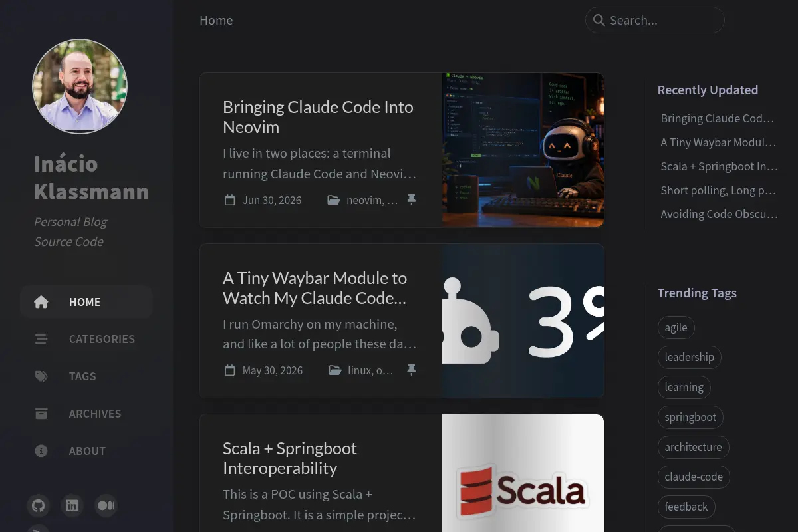Click excerpt 'This is a POC using Scala'

pos(320,505)
